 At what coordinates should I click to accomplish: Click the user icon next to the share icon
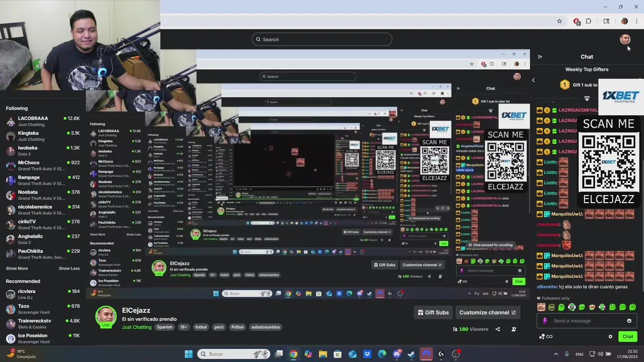point(514,329)
